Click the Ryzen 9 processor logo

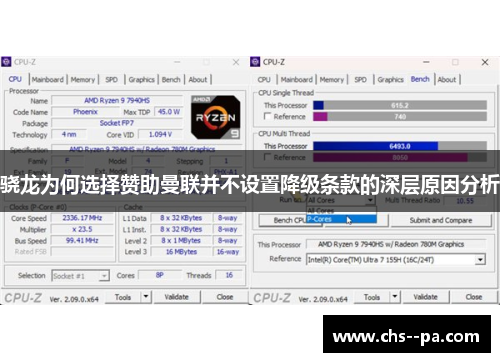tap(216, 117)
